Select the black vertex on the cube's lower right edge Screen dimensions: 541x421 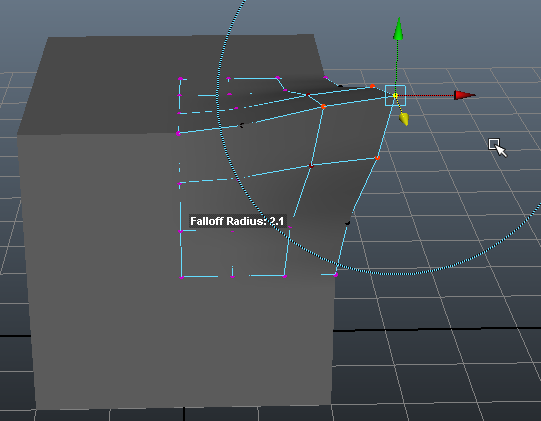tap(347, 223)
